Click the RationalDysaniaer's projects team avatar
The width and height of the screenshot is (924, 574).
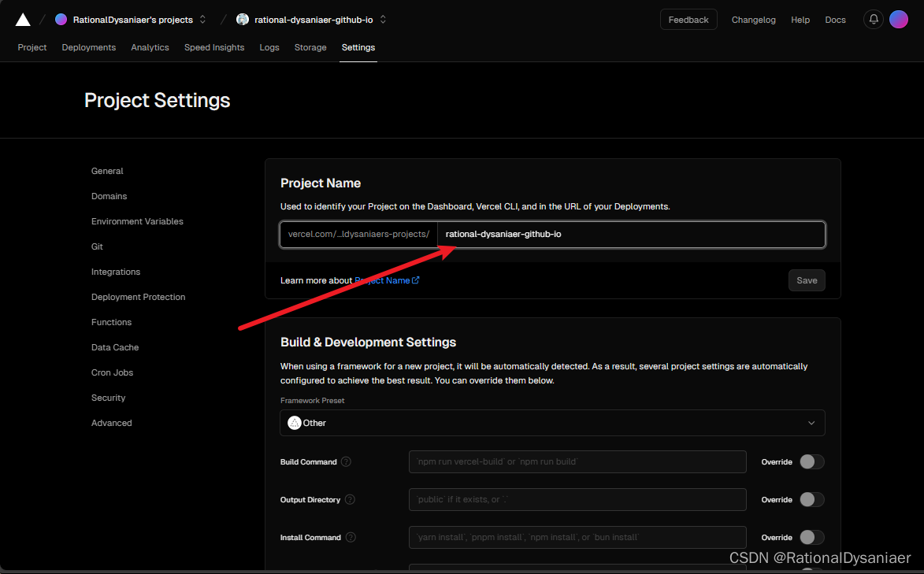[x=61, y=20]
